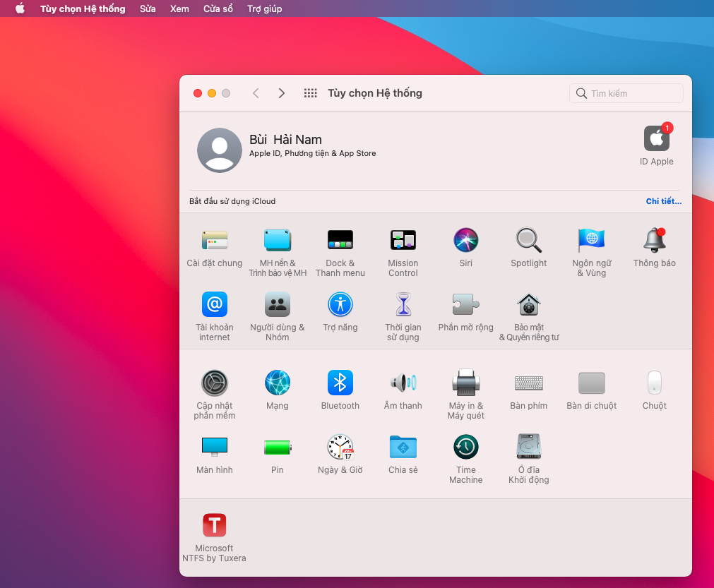
Task: Open the Cửa sổ menu
Action: pyautogui.click(x=218, y=8)
